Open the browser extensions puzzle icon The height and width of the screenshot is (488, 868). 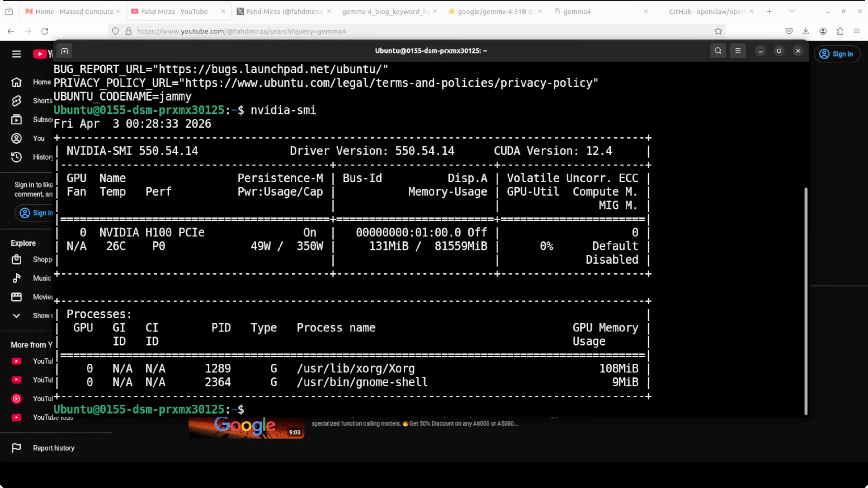point(840,31)
